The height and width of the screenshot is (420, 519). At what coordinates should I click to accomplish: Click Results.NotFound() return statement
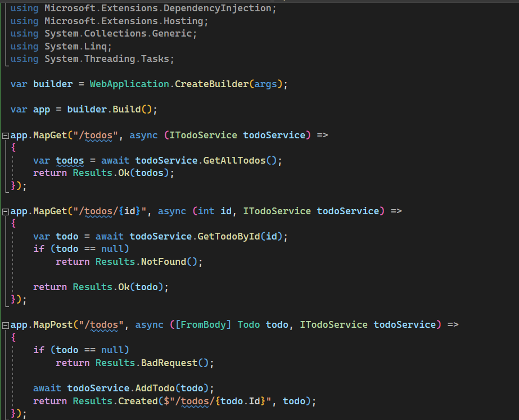129,262
